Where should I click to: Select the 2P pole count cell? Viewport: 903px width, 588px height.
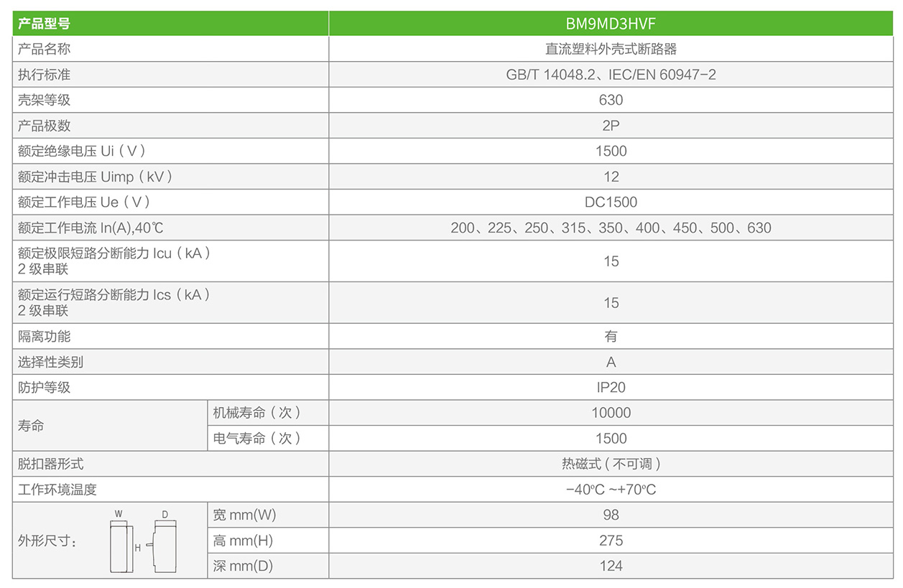pyautogui.click(x=611, y=126)
